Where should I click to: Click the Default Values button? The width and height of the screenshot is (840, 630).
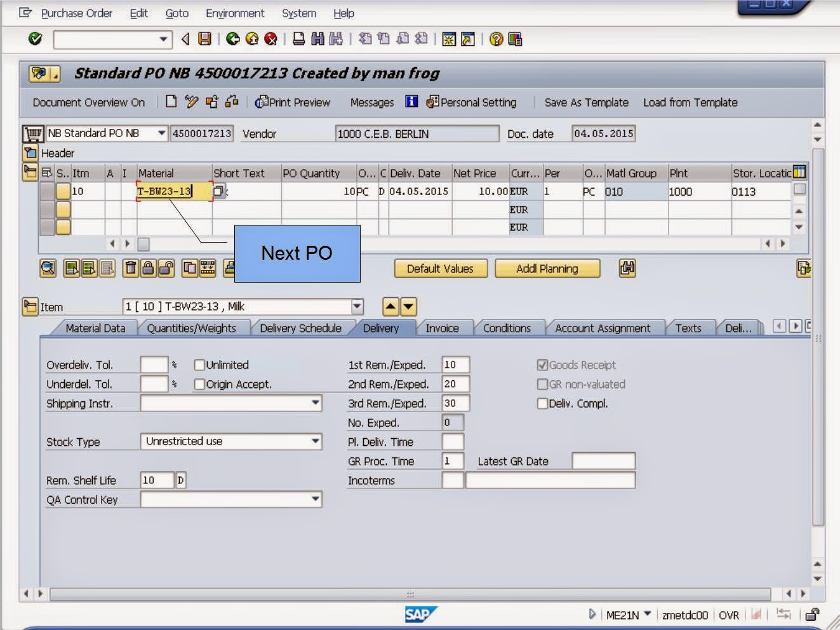tap(440, 268)
